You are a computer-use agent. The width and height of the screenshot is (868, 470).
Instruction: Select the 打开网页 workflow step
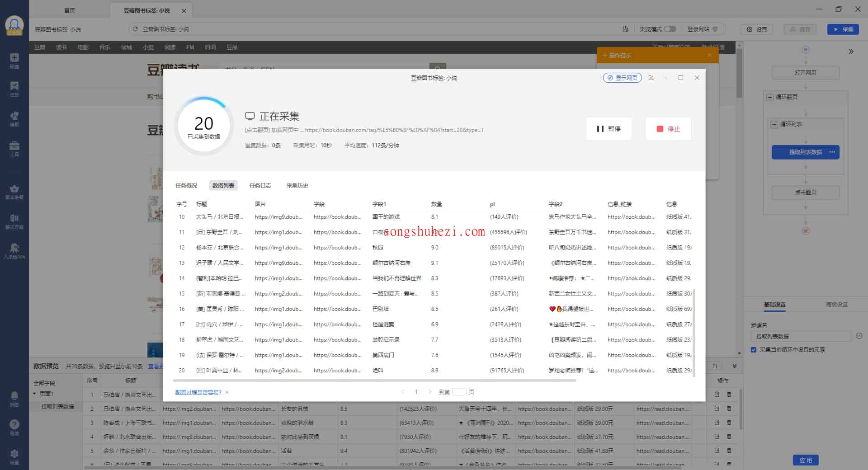click(x=806, y=72)
